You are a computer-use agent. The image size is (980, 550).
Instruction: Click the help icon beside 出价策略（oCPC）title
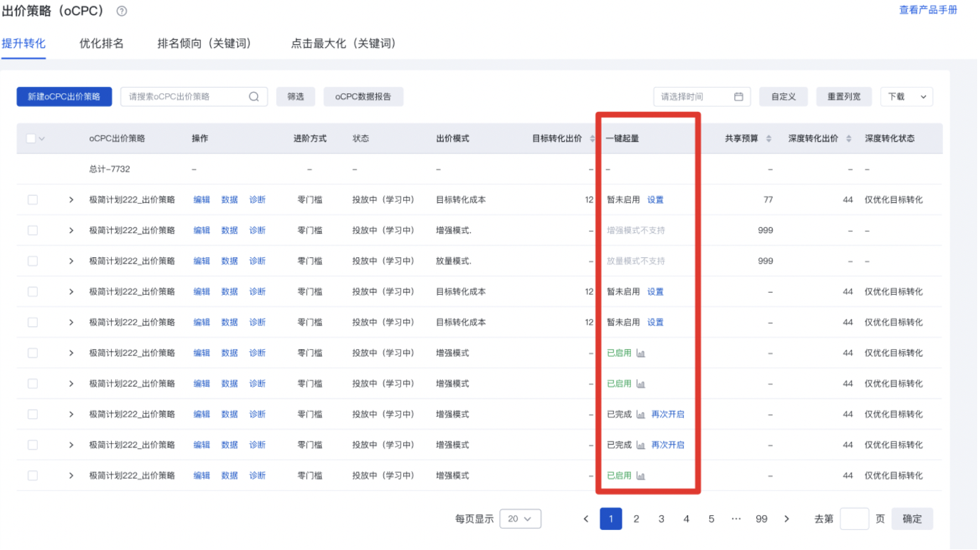coord(122,11)
